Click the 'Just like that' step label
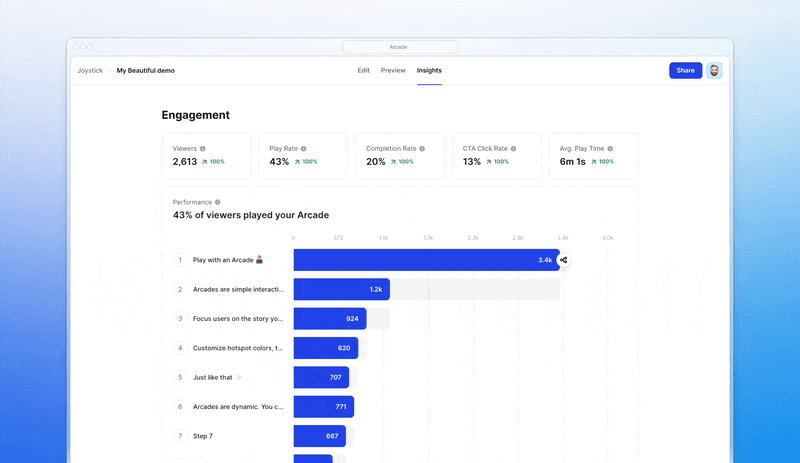The width and height of the screenshot is (800, 463). pos(217,377)
